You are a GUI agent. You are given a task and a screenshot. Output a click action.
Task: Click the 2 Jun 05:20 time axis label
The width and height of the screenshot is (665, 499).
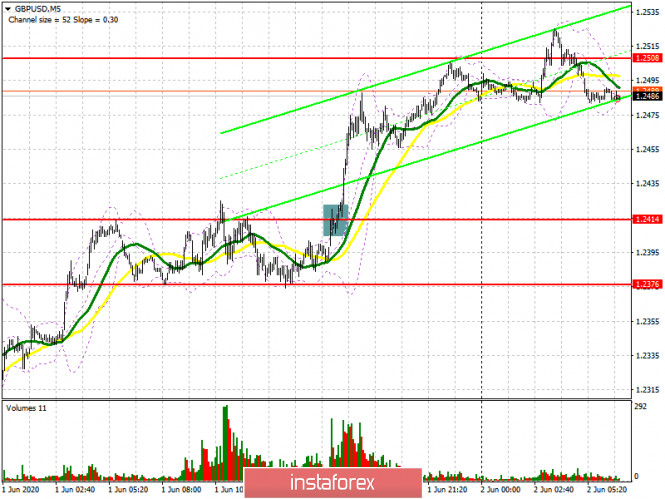pos(607,491)
